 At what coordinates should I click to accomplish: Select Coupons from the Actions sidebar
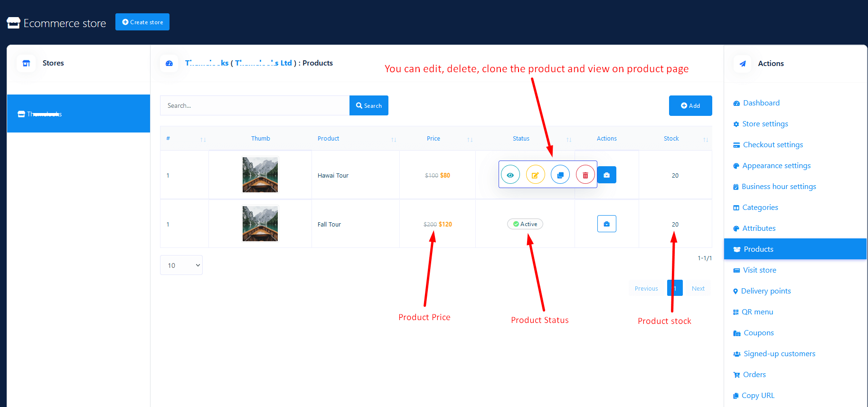tap(758, 333)
